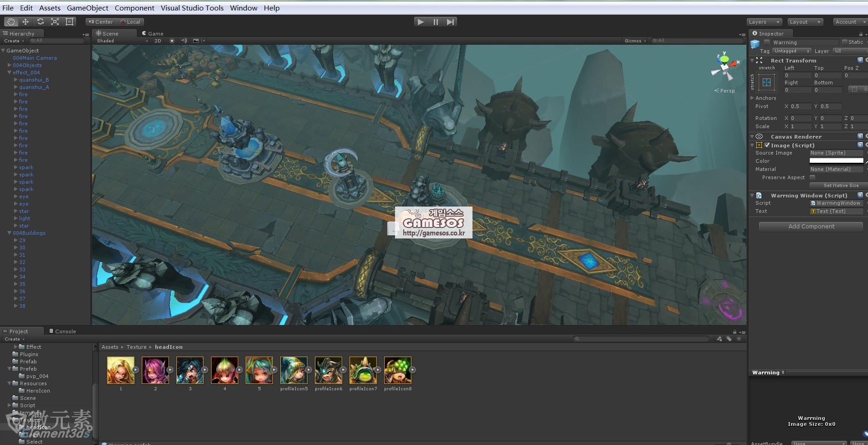Select the Hand tool
868x445 pixels.
point(11,22)
